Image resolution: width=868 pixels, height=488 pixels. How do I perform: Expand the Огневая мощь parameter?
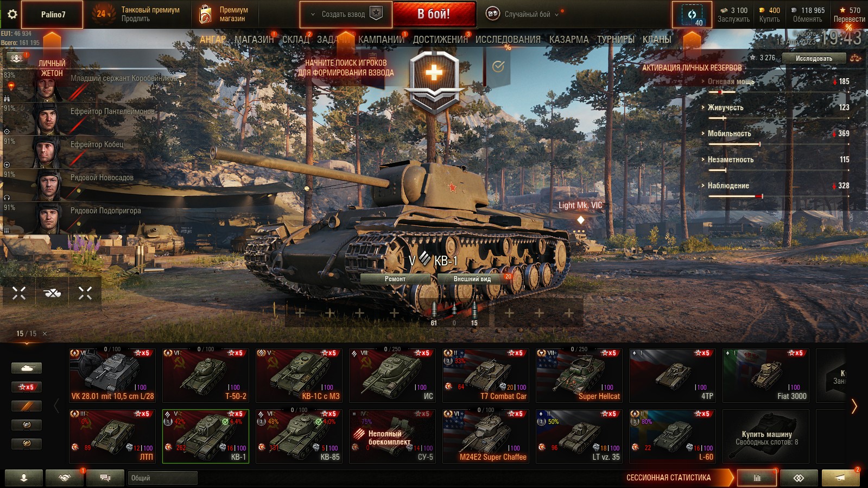(x=730, y=81)
